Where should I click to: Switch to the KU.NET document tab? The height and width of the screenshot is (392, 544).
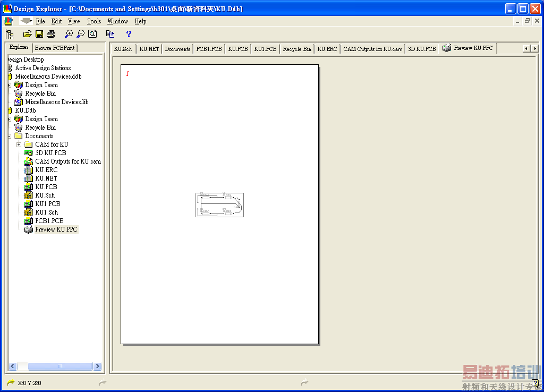149,49
